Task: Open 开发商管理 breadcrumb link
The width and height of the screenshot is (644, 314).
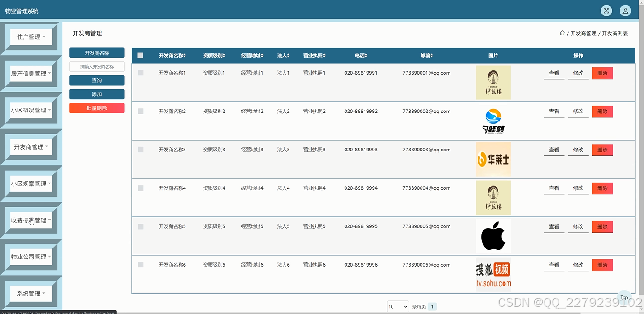Action: click(x=583, y=33)
